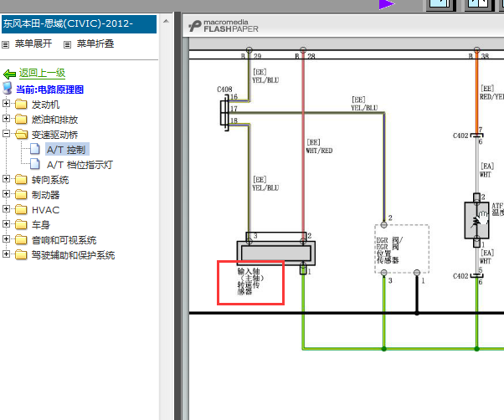The image size is (504, 420).
Task: Expand the 转向系统 folder node
Action: 6,178
